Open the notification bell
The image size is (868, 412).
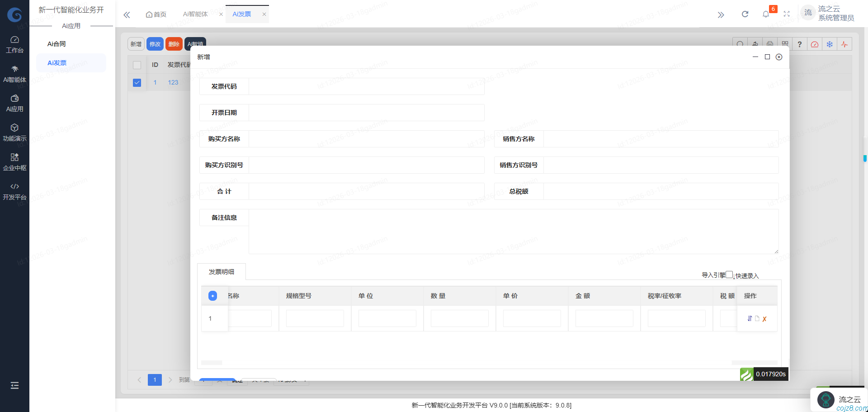click(766, 14)
